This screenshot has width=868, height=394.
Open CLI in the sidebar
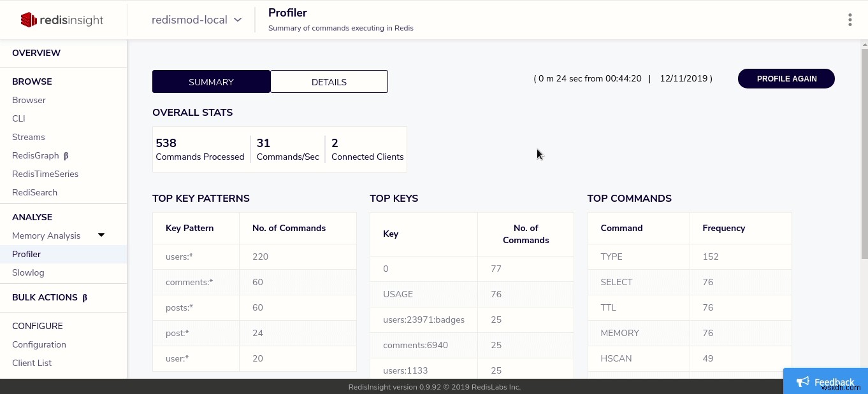pos(18,118)
